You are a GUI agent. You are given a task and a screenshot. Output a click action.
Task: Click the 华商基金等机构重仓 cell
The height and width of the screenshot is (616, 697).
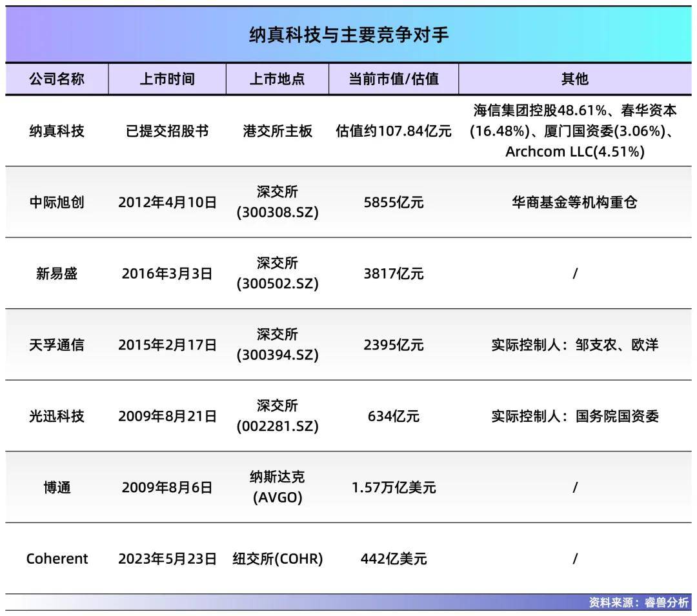574,202
